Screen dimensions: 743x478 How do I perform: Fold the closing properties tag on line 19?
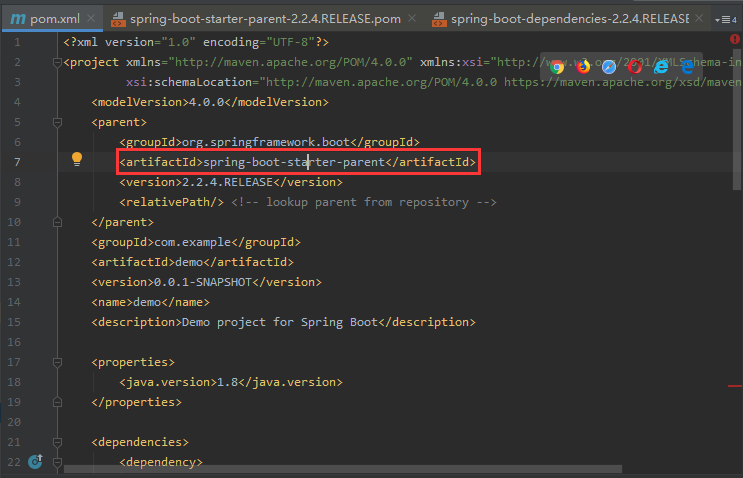(57, 402)
